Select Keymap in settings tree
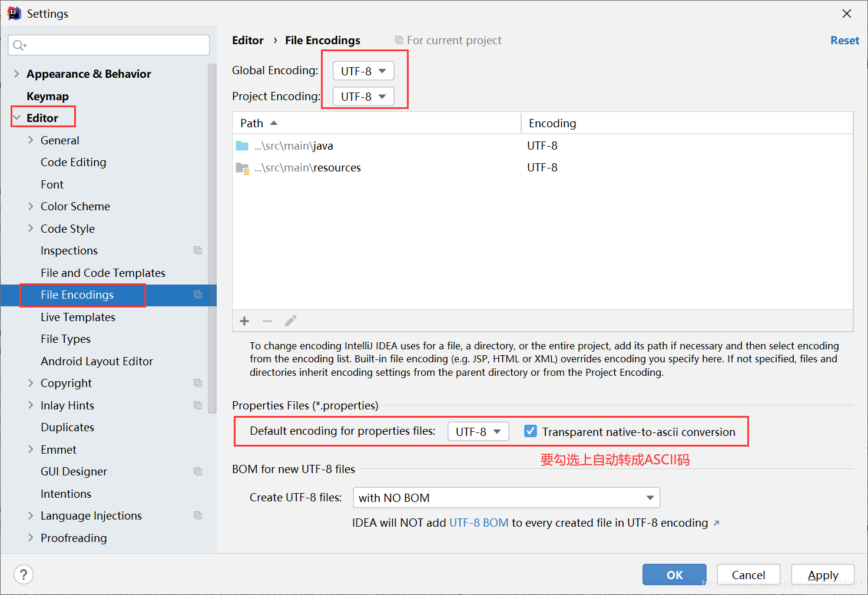 pyautogui.click(x=48, y=96)
